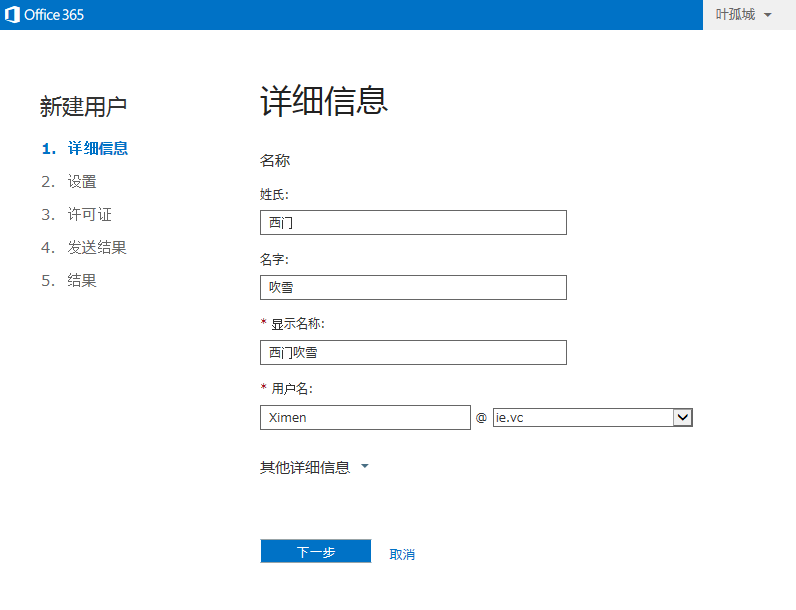Go to step 1 详细信息
Viewport: 796px width, 610px height.
coord(97,149)
